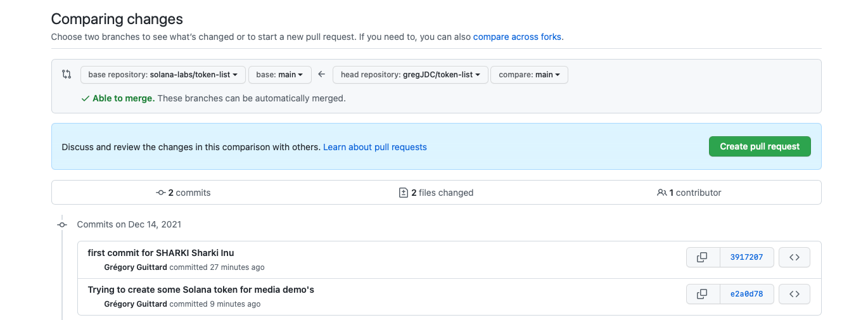The image size is (868, 320).
Task: Expand the base: main branch dropdown
Action: coord(279,75)
